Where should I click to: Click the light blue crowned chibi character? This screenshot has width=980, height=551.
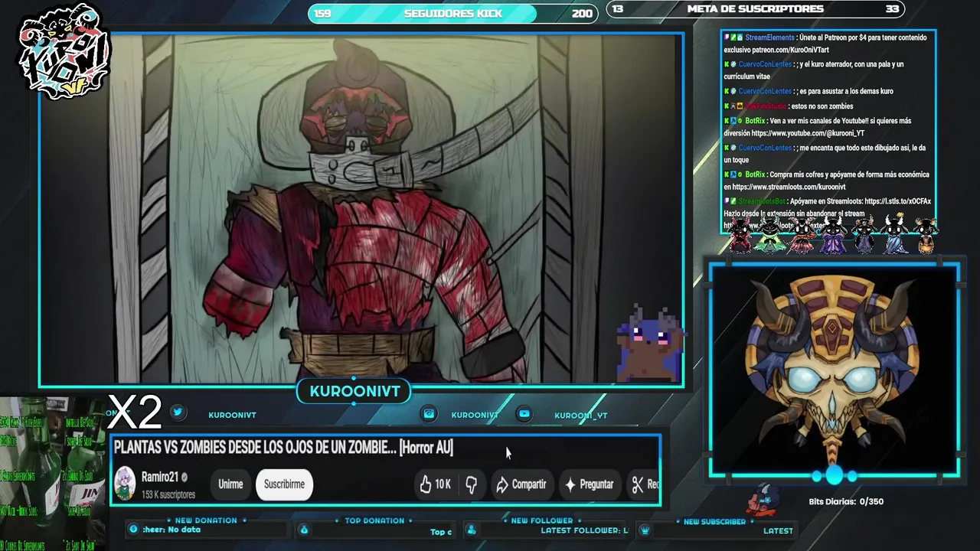click(x=895, y=234)
